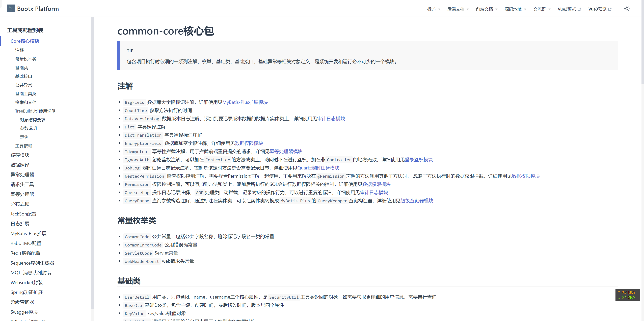This screenshot has height=321, width=644.
Task: Select 缓存模块 in the sidebar
Action: pos(20,155)
